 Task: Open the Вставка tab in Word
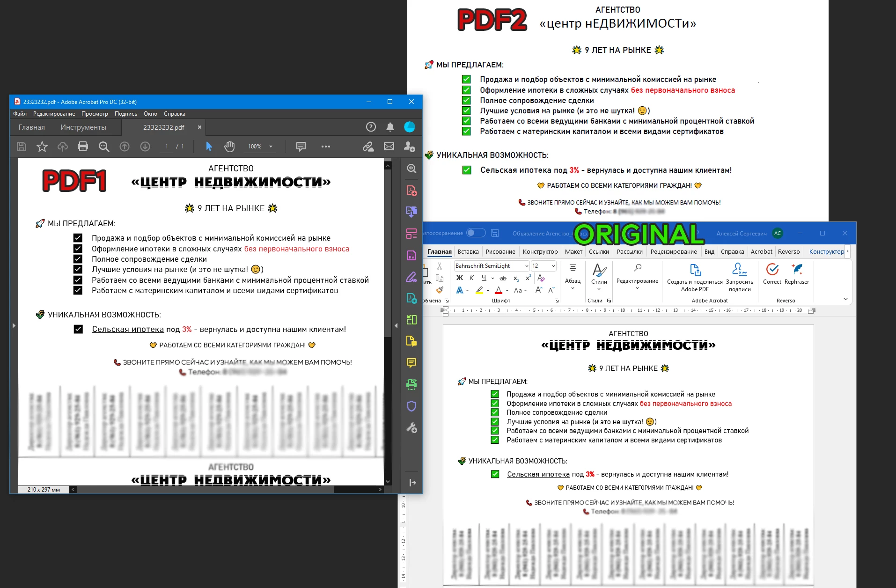pyautogui.click(x=468, y=251)
